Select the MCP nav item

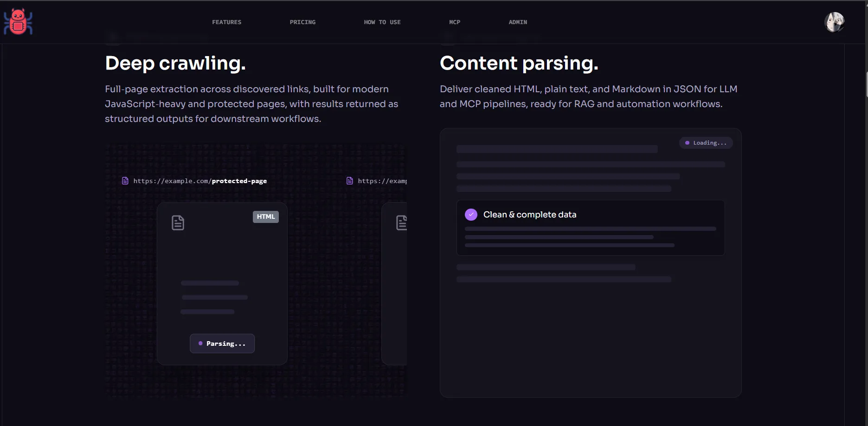[x=455, y=22]
